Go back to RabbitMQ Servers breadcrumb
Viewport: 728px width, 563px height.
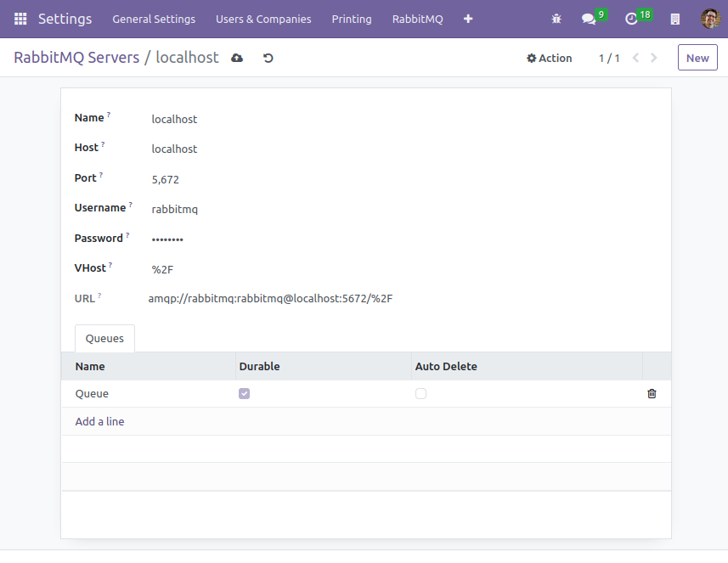pyautogui.click(x=76, y=58)
